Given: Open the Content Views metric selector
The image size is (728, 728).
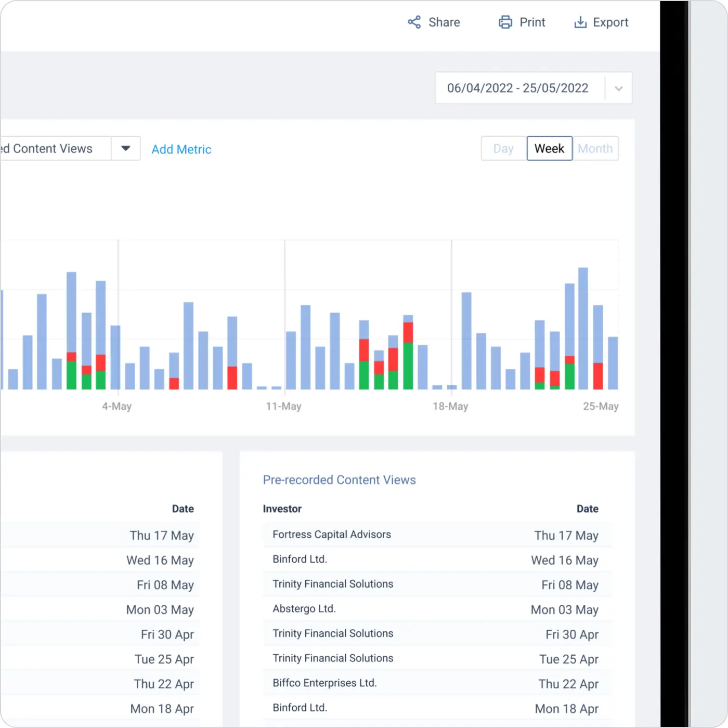Looking at the screenshot, I should point(52,149).
